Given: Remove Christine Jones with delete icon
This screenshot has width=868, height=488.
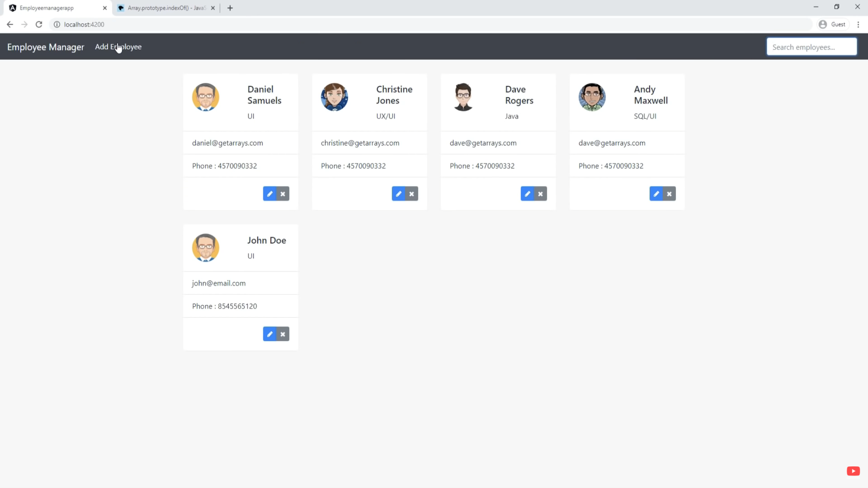Looking at the screenshot, I should coord(412,194).
